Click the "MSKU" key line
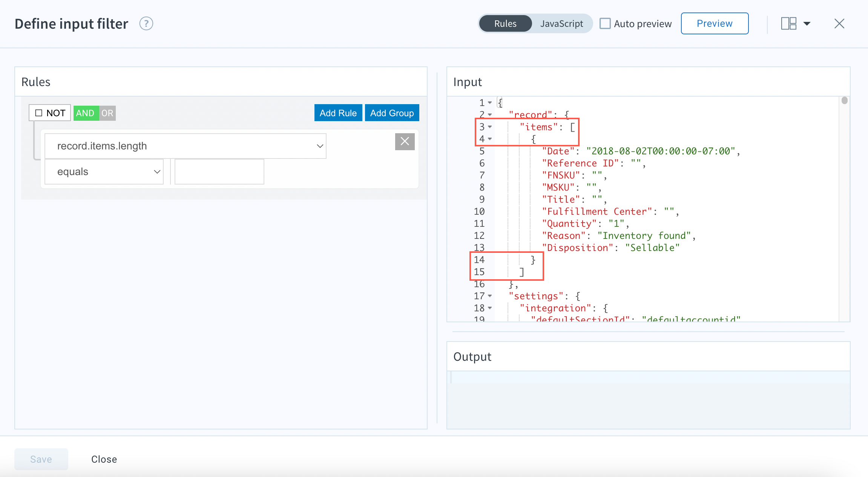The width and height of the screenshot is (868, 477). pyautogui.click(x=572, y=188)
